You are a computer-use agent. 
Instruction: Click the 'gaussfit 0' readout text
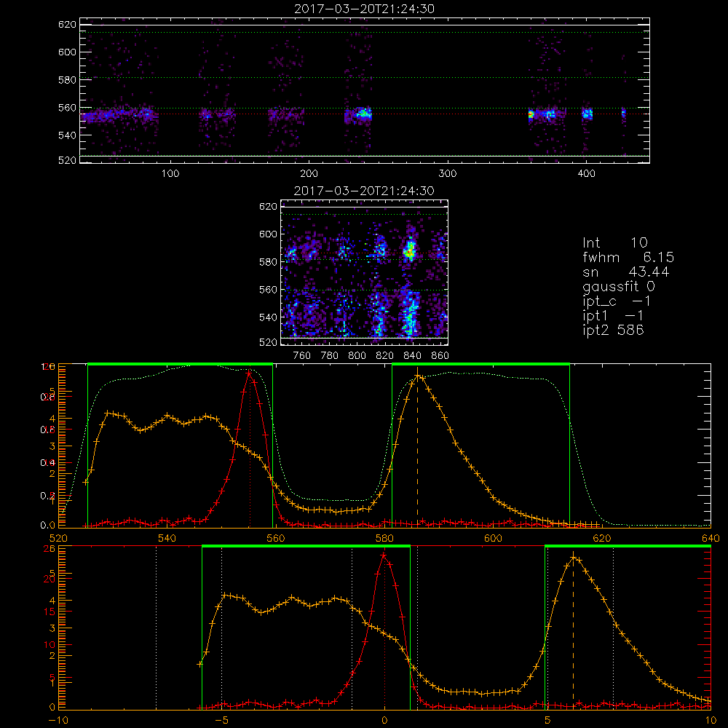click(619, 286)
